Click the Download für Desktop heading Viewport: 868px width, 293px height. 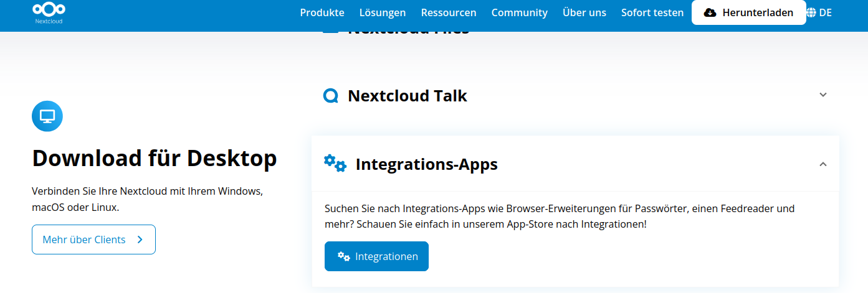coord(155,159)
